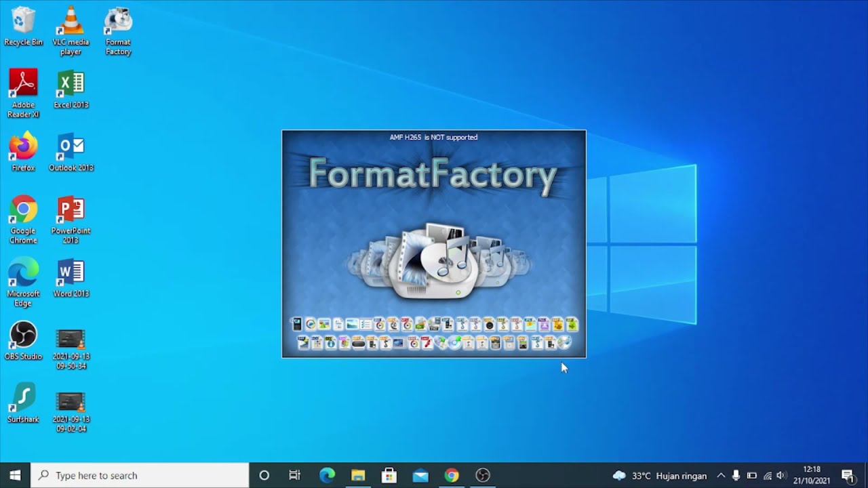This screenshot has width=868, height=488.
Task: Open Task View on the taskbar
Action: coord(294,475)
